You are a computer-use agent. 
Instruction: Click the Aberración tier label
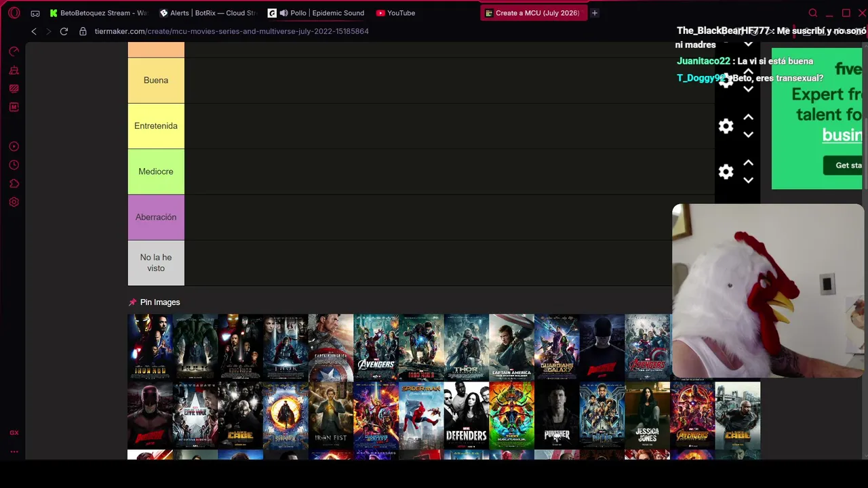pos(156,218)
